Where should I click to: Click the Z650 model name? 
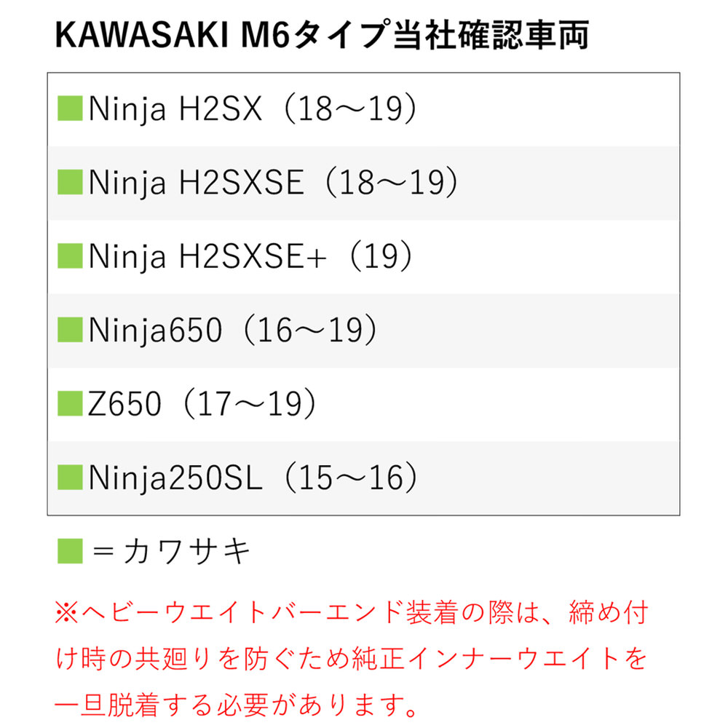tap(124, 405)
